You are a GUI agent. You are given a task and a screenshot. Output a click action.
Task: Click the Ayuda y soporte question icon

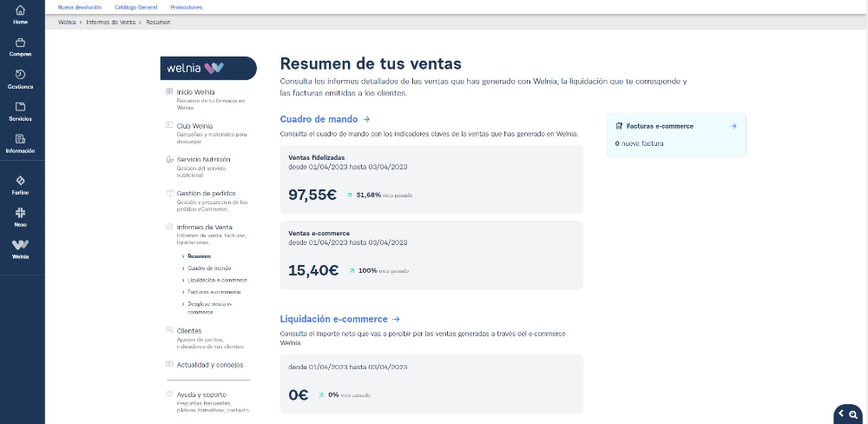169,394
